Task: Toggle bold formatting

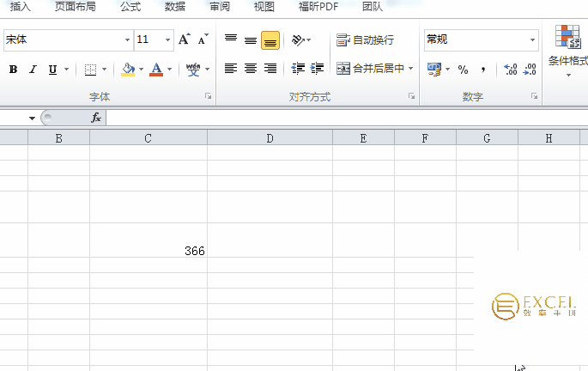Action: coord(13,70)
